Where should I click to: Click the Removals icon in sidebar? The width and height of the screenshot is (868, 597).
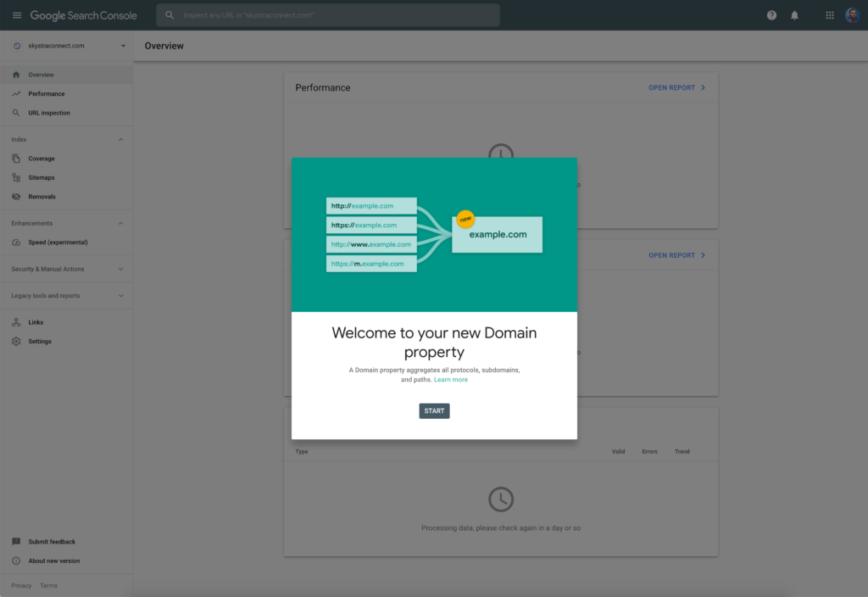17,197
